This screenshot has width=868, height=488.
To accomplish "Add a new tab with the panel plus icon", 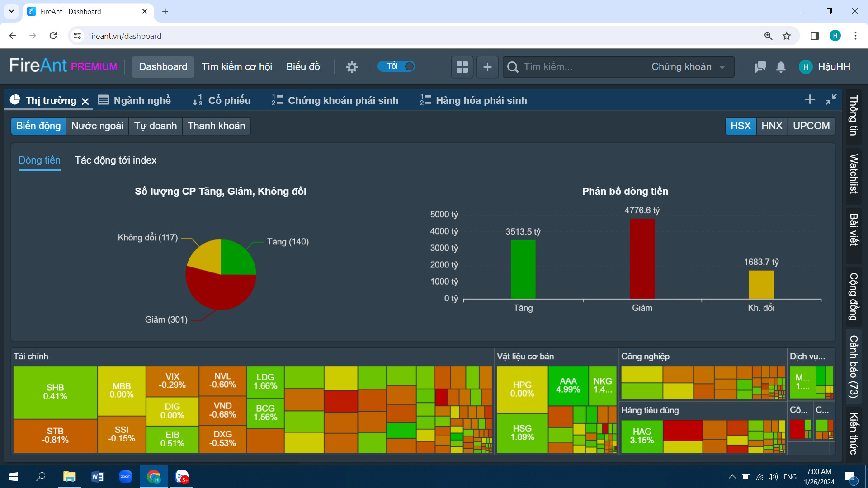I will pyautogui.click(x=810, y=99).
